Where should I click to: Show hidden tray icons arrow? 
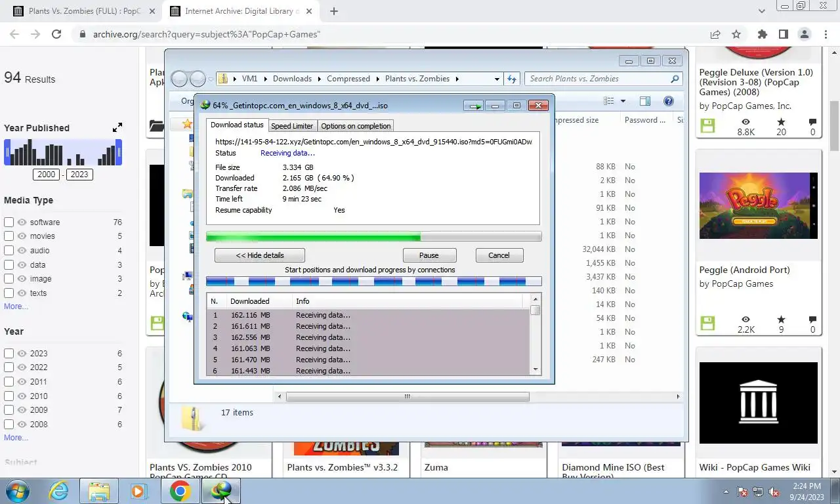726,492
